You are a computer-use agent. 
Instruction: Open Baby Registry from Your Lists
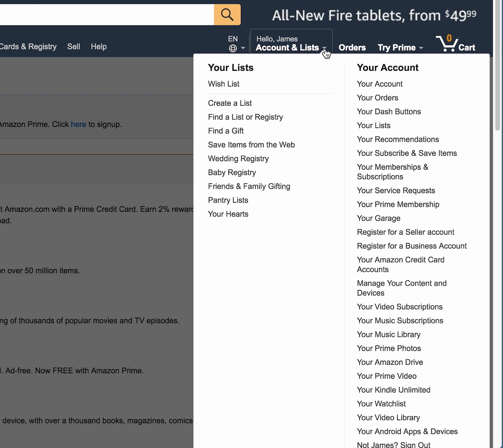tap(232, 172)
